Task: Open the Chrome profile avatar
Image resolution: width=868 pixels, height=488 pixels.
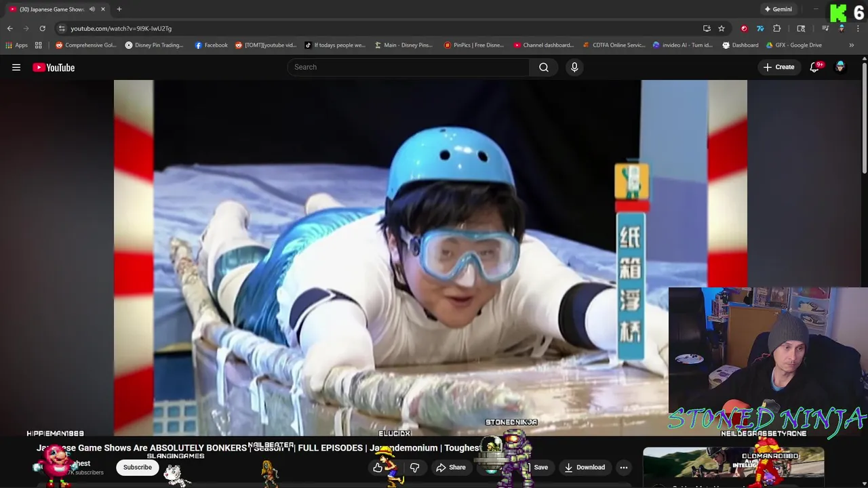Action: [842, 28]
